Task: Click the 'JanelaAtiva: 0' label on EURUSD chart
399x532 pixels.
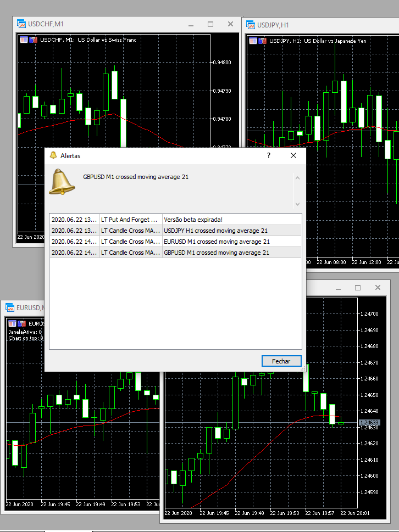Action: (25, 332)
